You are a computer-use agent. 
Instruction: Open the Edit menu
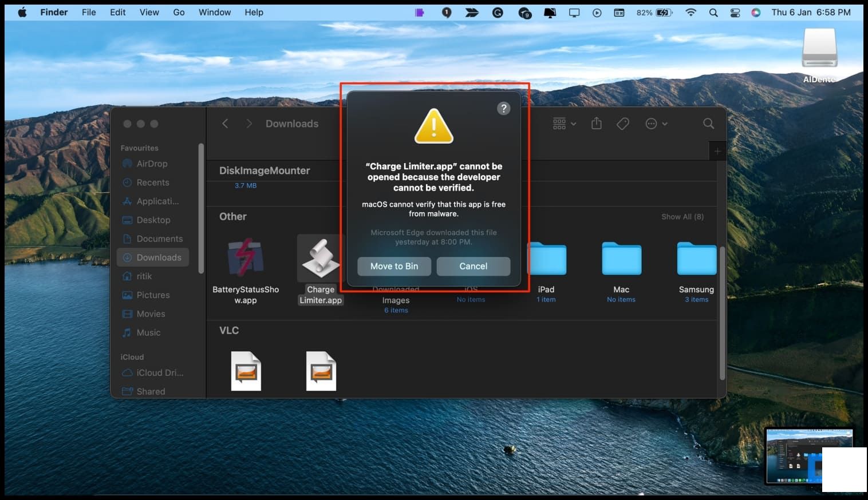(118, 12)
